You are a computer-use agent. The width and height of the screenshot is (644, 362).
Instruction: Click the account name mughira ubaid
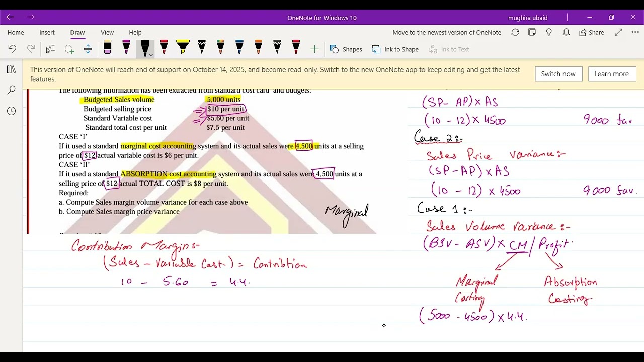click(528, 18)
